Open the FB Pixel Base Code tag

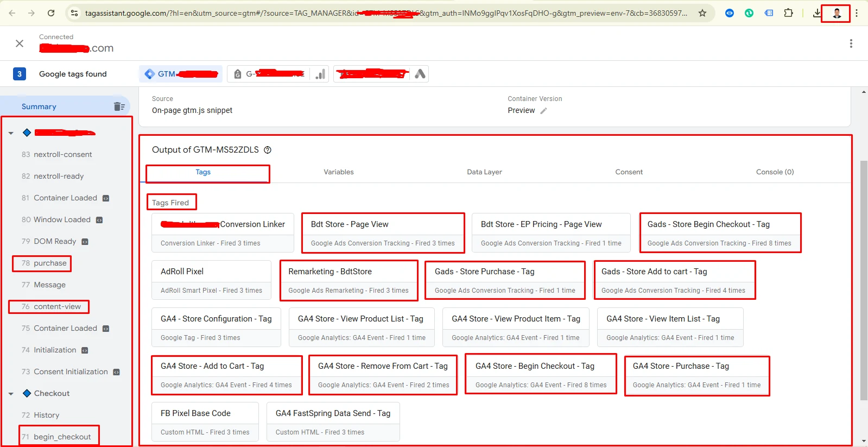pyautogui.click(x=205, y=421)
